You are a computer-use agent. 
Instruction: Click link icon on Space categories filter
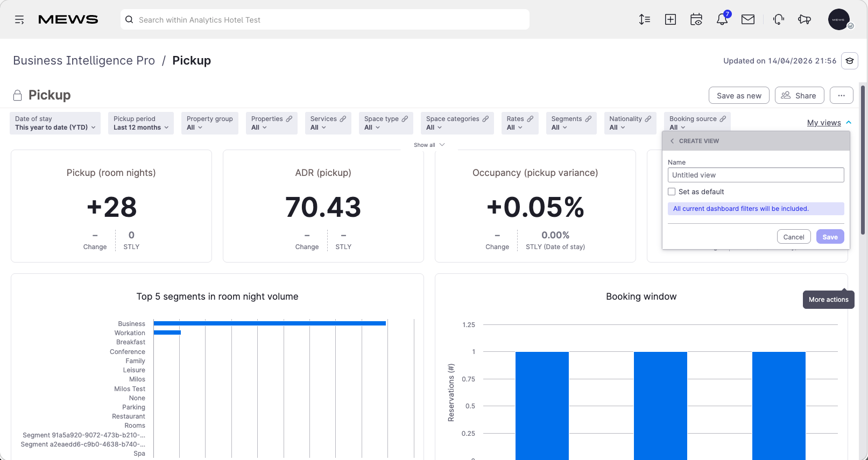click(485, 119)
